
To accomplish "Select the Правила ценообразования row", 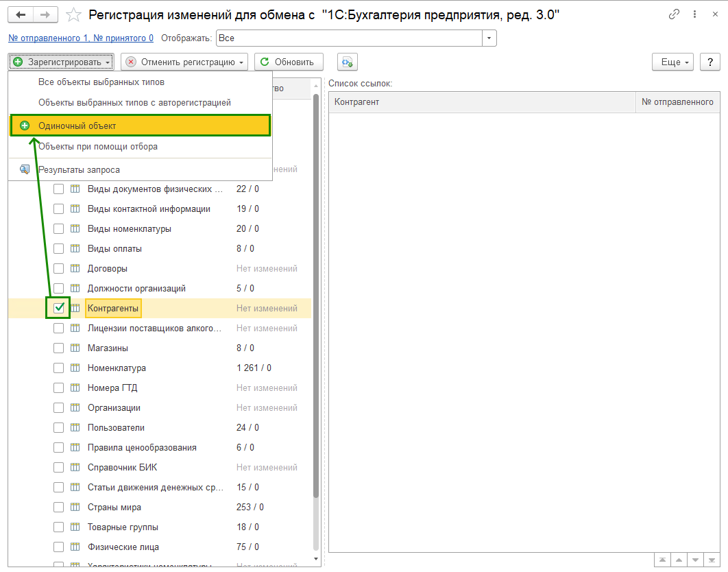I will pos(160,447).
